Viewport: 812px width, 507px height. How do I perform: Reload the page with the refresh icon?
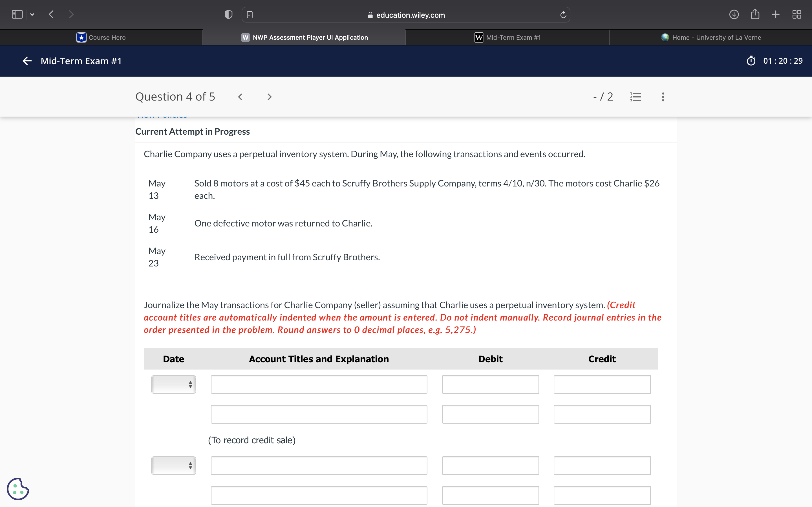[563, 15]
